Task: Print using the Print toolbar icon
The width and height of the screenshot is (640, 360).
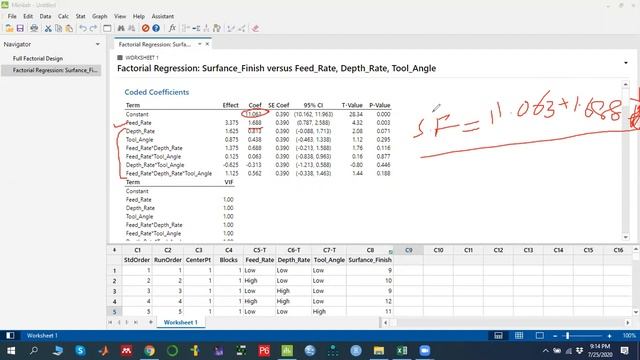Action: click(x=34, y=28)
